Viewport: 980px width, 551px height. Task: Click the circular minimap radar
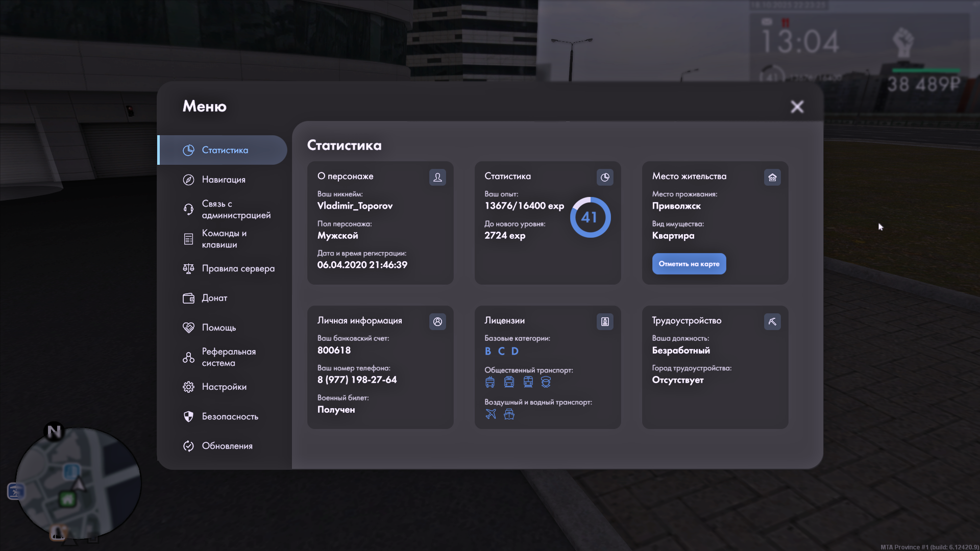pyautogui.click(x=78, y=483)
